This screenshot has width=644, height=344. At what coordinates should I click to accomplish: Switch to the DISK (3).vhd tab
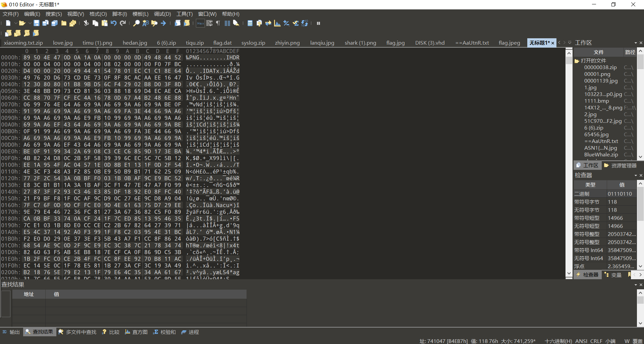tap(430, 43)
